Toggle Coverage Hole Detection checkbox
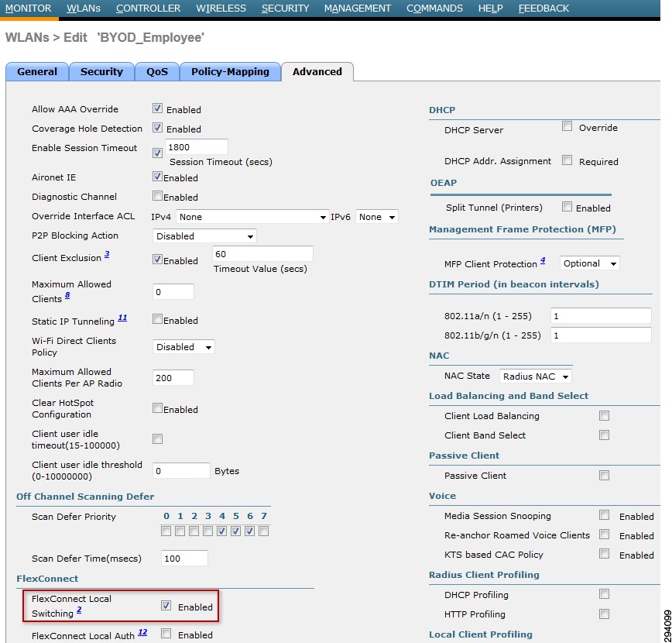 157,127
